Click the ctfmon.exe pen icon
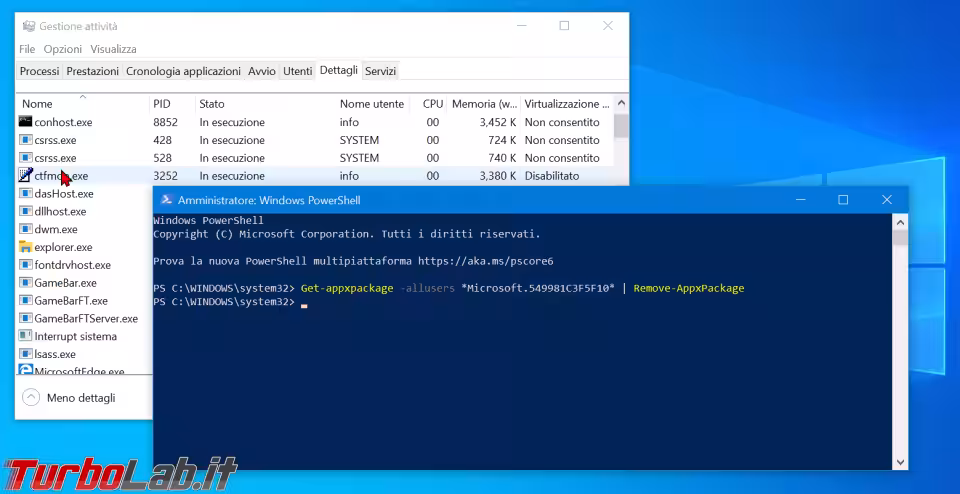The image size is (960, 494). tap(25, 176)
